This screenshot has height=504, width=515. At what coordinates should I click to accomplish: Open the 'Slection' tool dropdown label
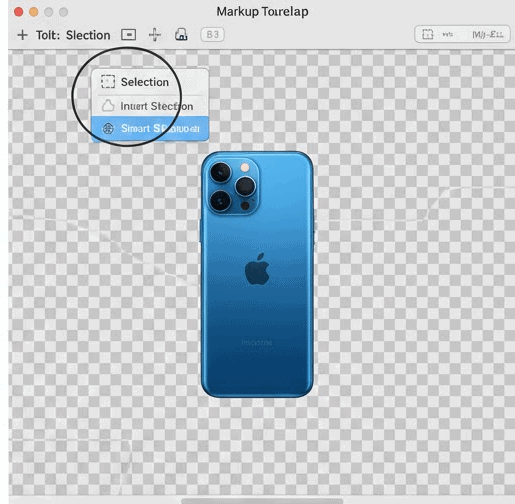[88, 35]
